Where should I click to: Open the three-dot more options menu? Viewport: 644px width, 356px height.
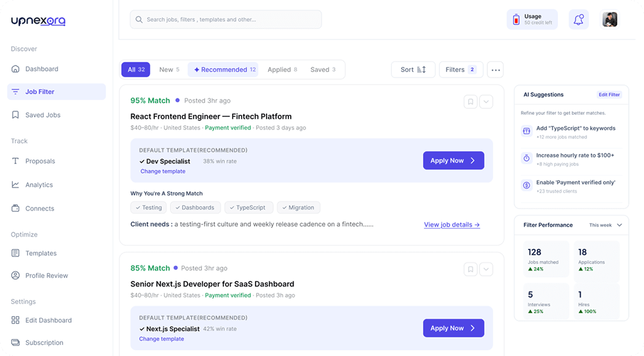pyautogui.click(x=495, y=70)
